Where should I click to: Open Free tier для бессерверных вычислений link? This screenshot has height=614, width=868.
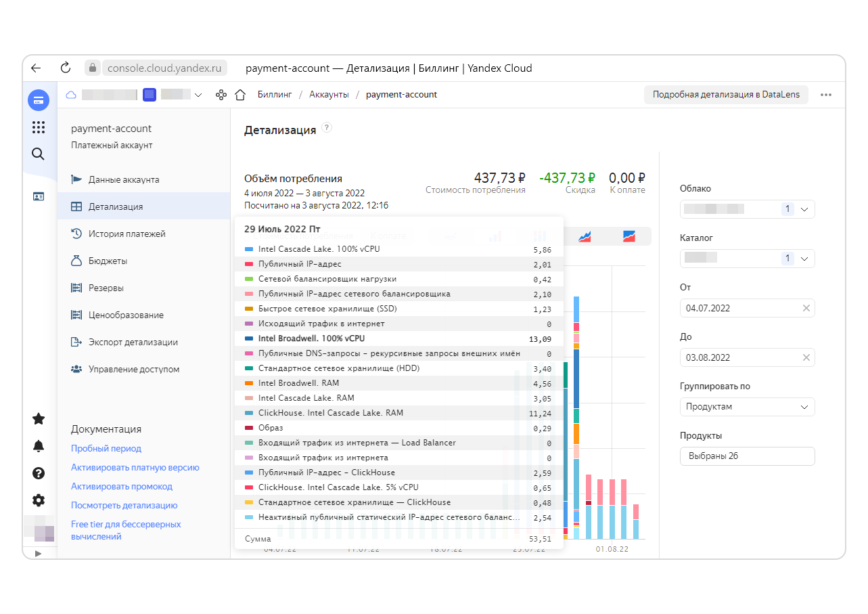pos(126,530)
